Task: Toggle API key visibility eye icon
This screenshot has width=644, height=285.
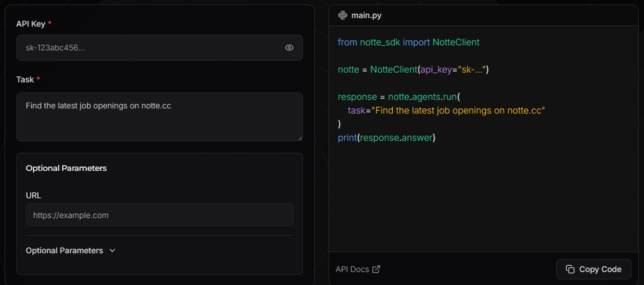Action: 289,48
